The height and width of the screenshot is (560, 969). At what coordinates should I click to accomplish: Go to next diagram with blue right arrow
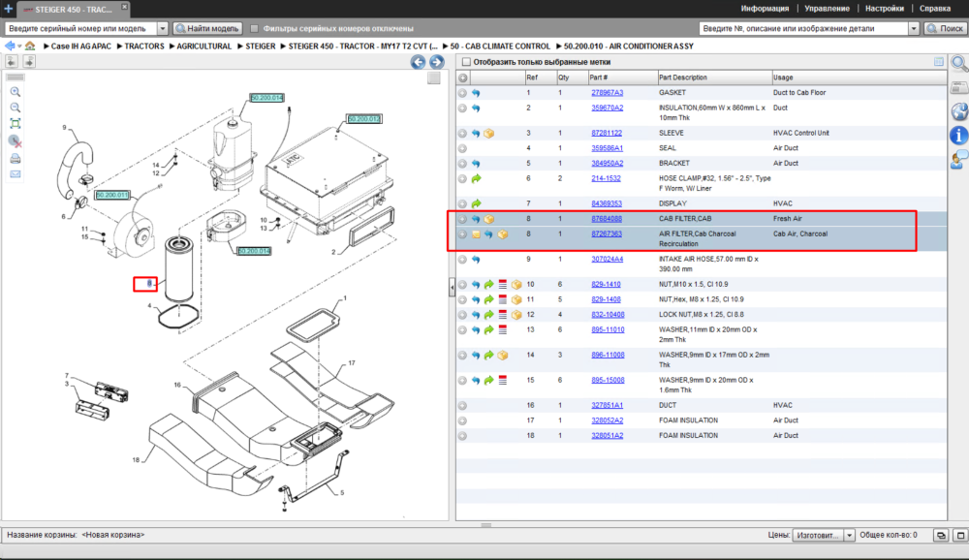tap(437, 62)
